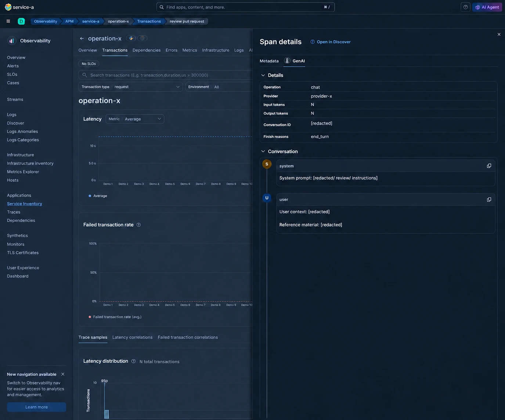Viewport: 505px width, 420px height.
Task: Open Transaction type dropdown
Action: [x=130, y=87]
